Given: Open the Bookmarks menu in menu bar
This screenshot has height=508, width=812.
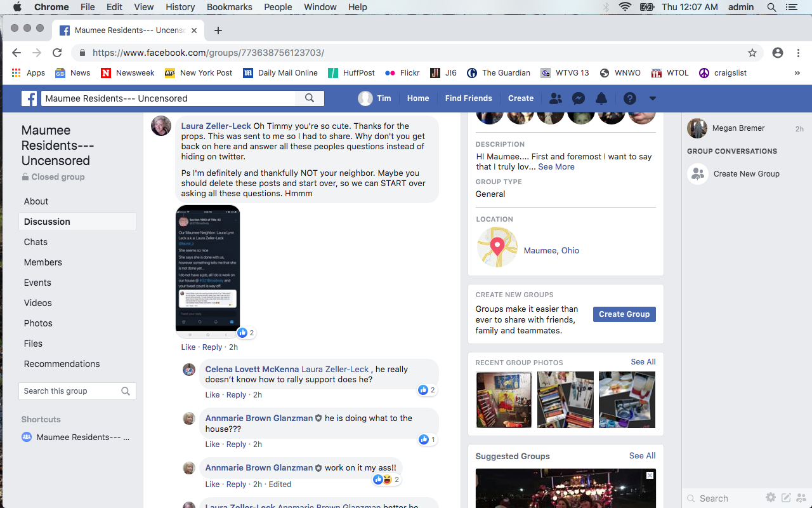Looking at the screenshot, I should point(230,7).
